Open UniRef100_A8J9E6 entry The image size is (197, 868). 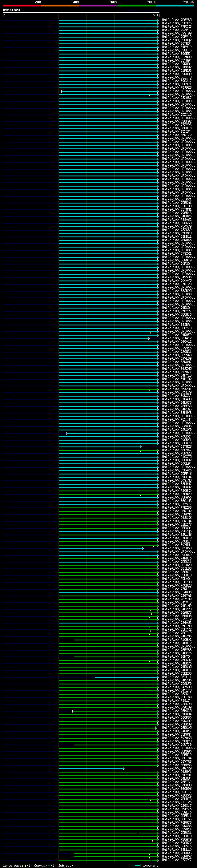(177, 88)
